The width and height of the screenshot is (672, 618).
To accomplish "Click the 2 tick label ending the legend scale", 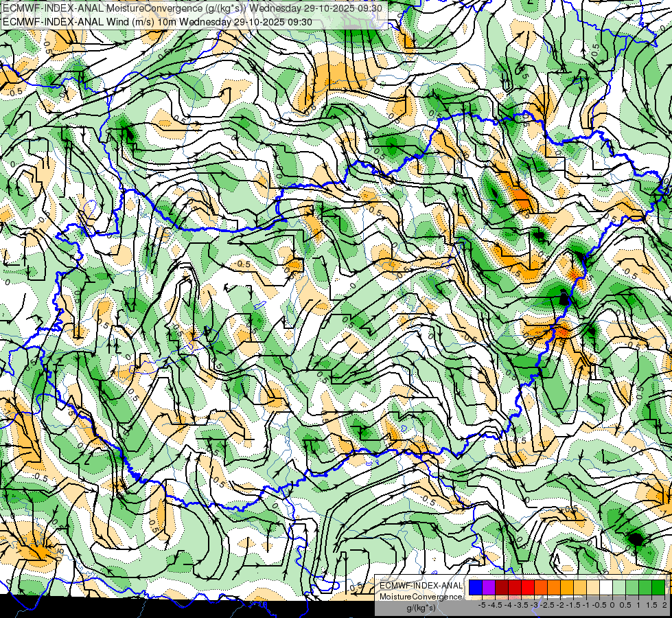I will 664,605.
